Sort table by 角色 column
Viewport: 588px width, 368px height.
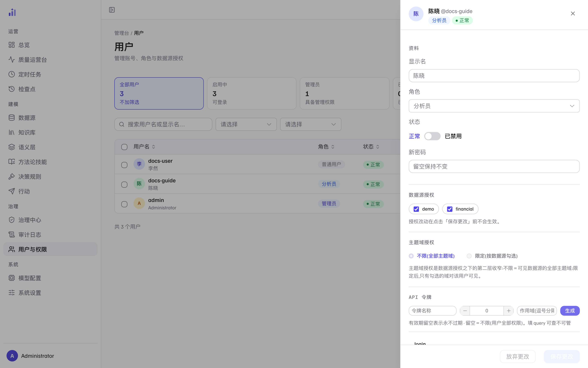click(326, 147)
